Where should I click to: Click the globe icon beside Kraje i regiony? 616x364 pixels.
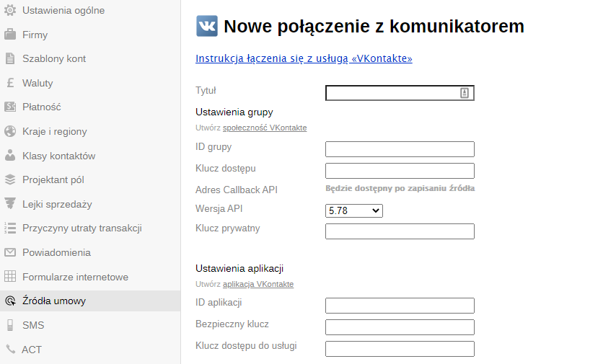pyautogui.click(x=10, y=131)
